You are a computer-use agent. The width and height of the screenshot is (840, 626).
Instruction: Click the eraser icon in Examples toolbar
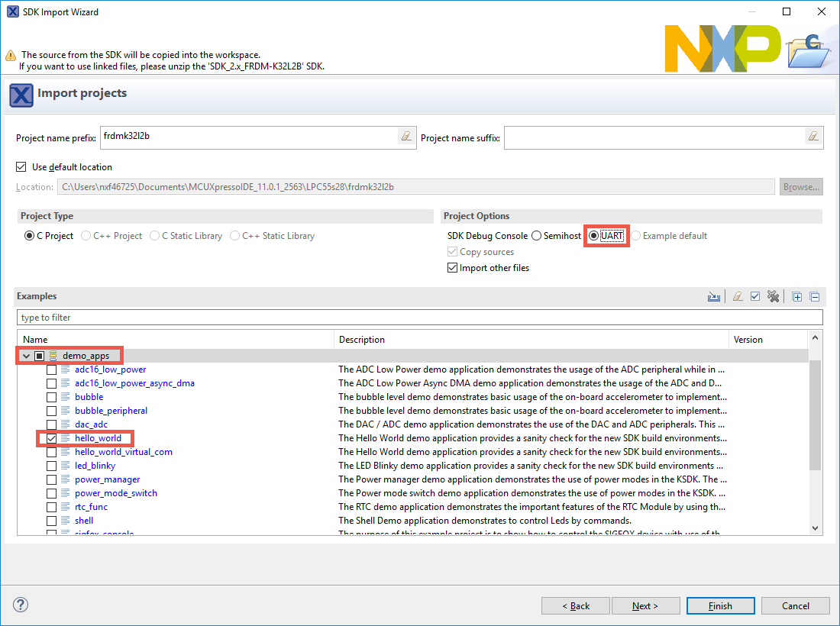tap(738, 297)
